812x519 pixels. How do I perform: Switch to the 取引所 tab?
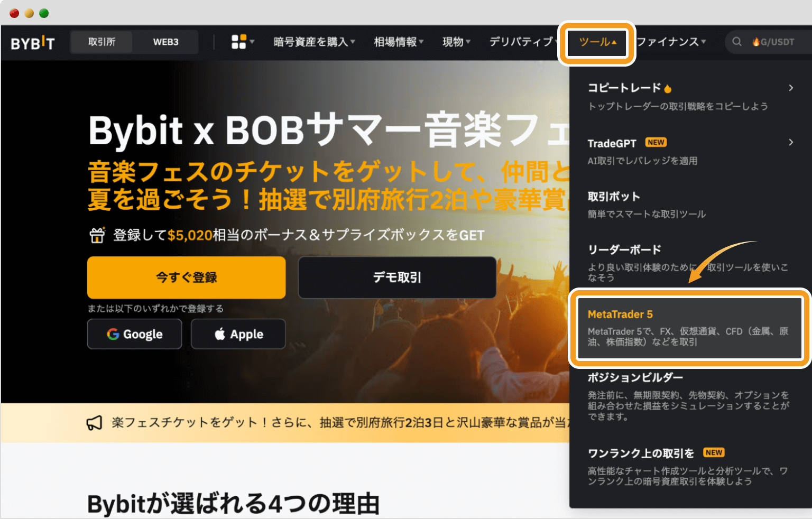(x=101, y=42)
